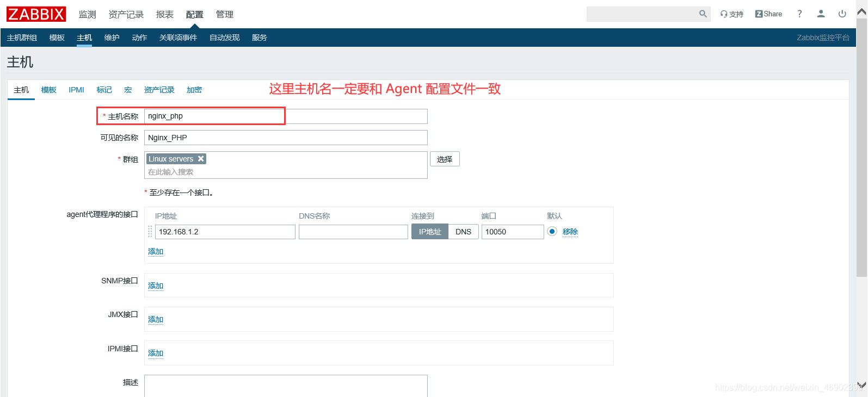
Task: Go to 服务 submenu
Action: (260, 38)
